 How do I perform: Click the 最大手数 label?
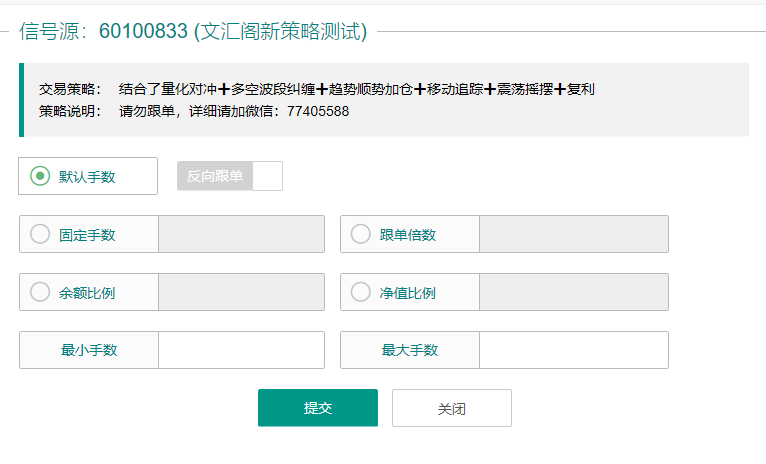(410, 350)
